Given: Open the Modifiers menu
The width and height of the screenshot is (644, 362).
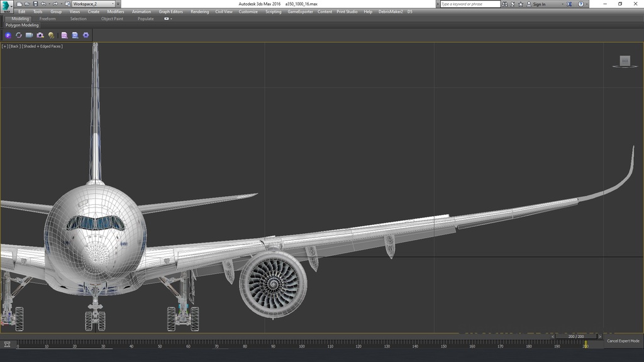Looking at the screenshot, I should (115, 11).
